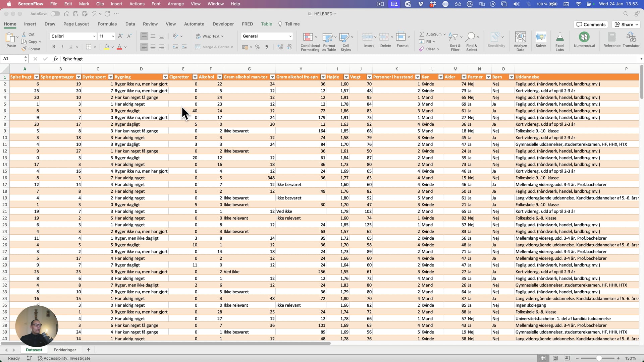The height and width of the screenshot is (362, 644).
Task: Click the Format painter brush icon
Action: (24, 49)
